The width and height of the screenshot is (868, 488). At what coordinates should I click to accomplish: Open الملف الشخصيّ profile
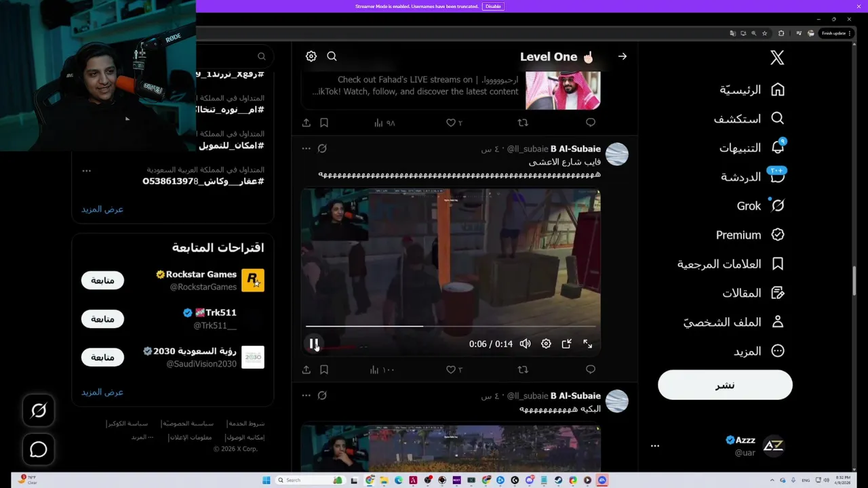coord(734,322)
